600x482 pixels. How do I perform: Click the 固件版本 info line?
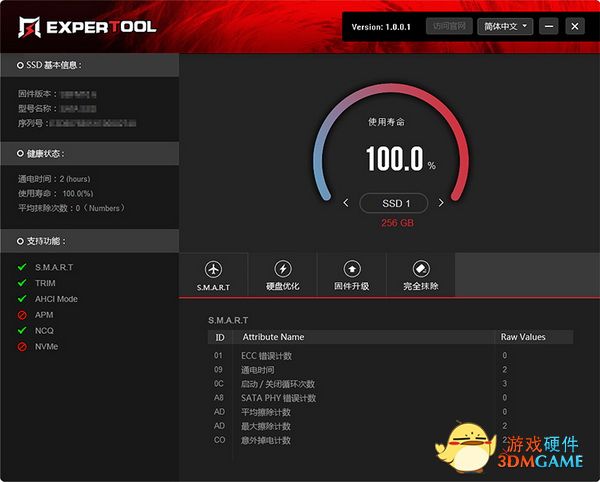pyautogui.click(x=57, y=94)
